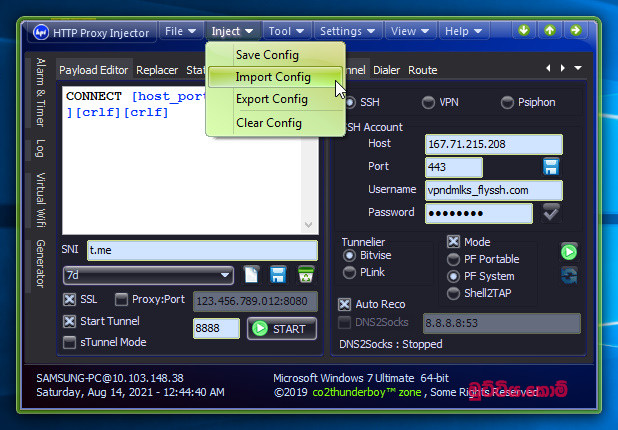
Task: Switch to the Route tab
Action: coord(423,70)
